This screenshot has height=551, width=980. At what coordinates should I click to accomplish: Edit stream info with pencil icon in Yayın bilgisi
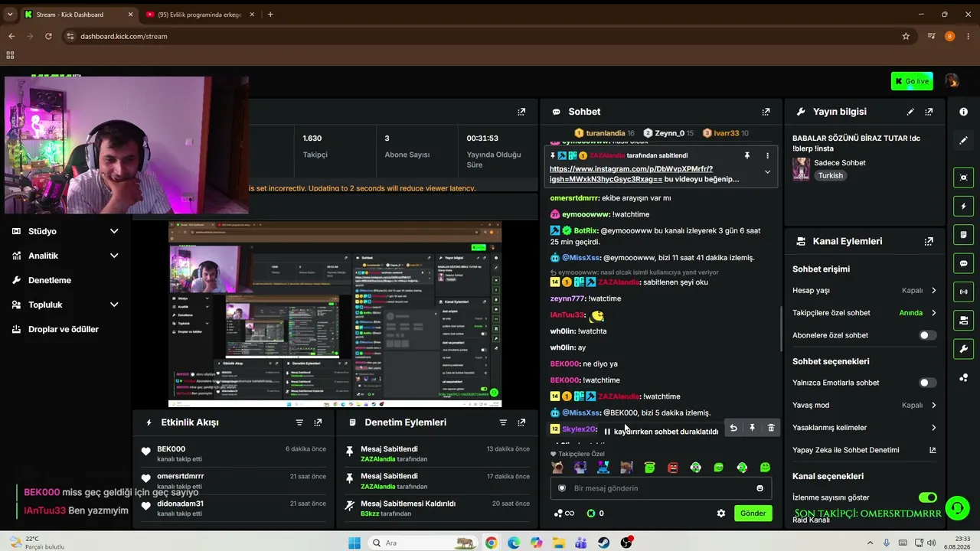910,112
